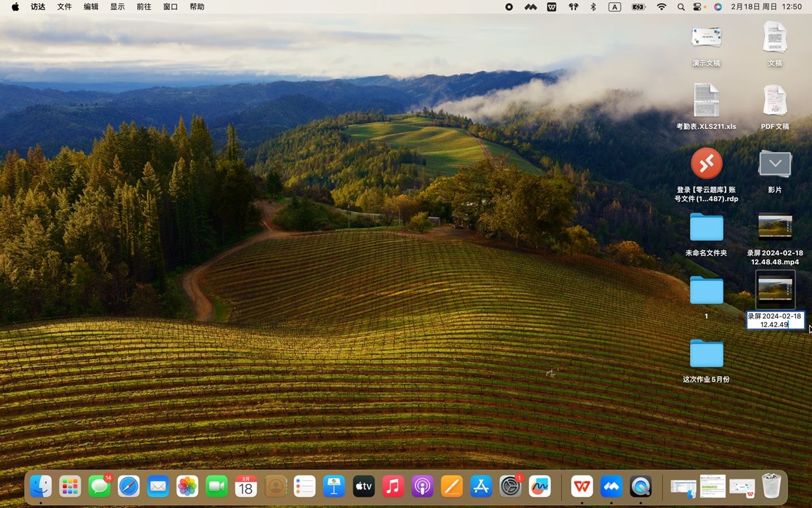Click WPS icon in the menu bar
Image resolution: width=812 pixels, height=508 pixels.
tap(551, 6)
